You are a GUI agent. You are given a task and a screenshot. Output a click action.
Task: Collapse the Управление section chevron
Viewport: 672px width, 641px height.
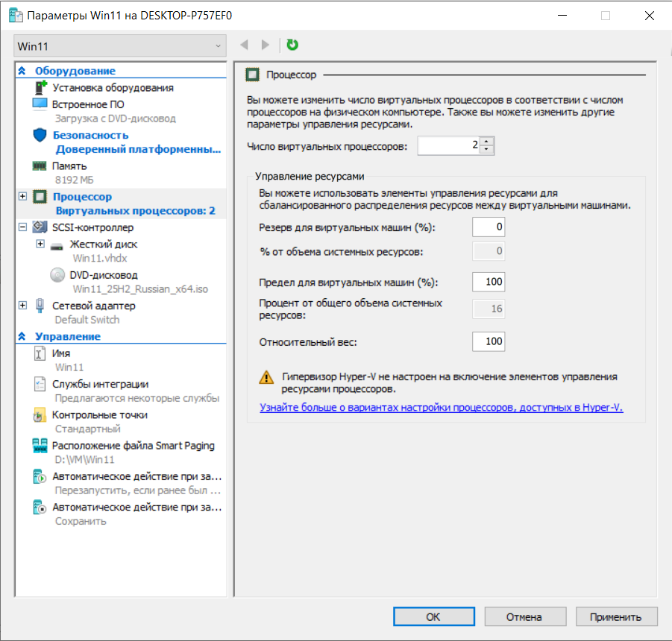22,336
